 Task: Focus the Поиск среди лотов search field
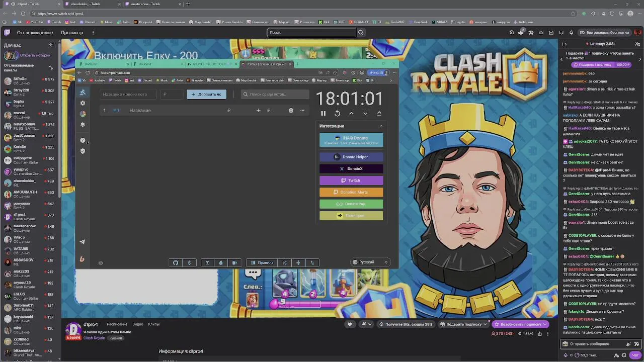(x=275, y=94)
